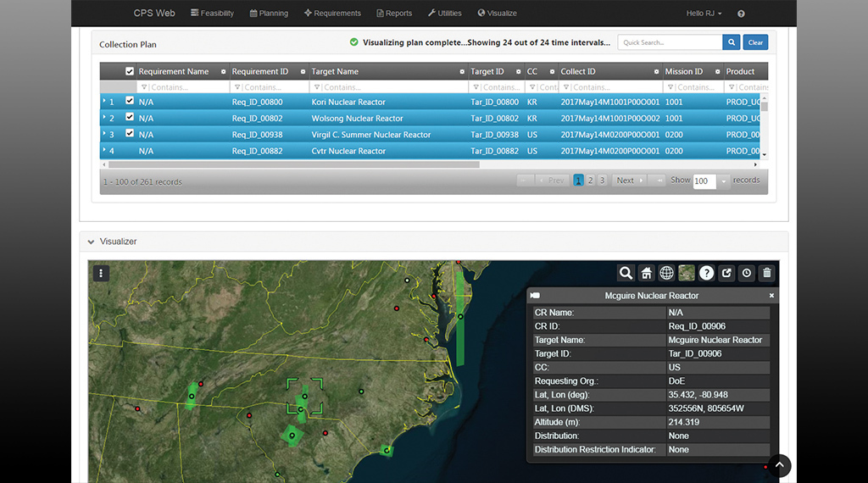Collapse the Visualizer panel chevron
The width and height of the screenshot is (868, 483).
pos(92,242)
